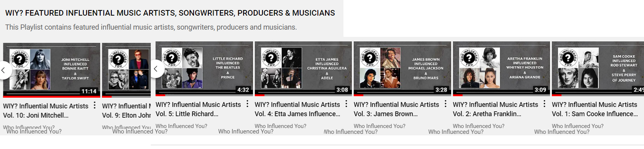
Task: Open James Brown influenced Michael Jackson thumbnail
Action: [402, 68]
